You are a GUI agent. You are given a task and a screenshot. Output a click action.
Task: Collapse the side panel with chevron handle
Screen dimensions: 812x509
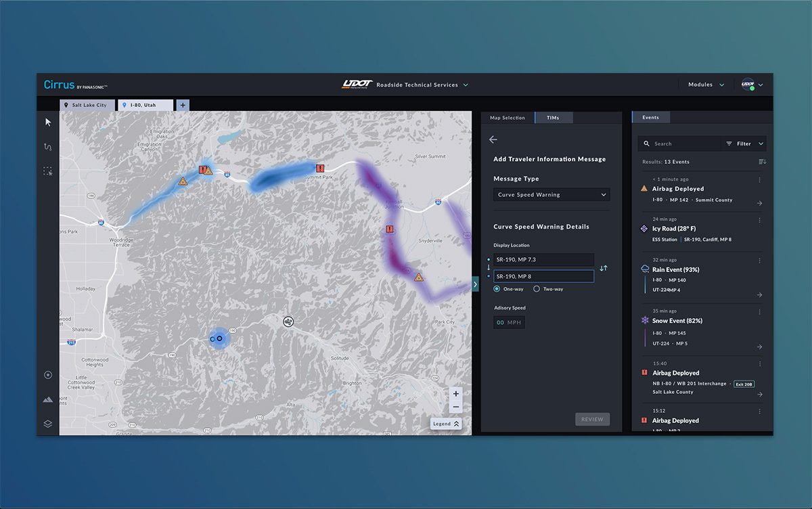(x=475, y=284)
